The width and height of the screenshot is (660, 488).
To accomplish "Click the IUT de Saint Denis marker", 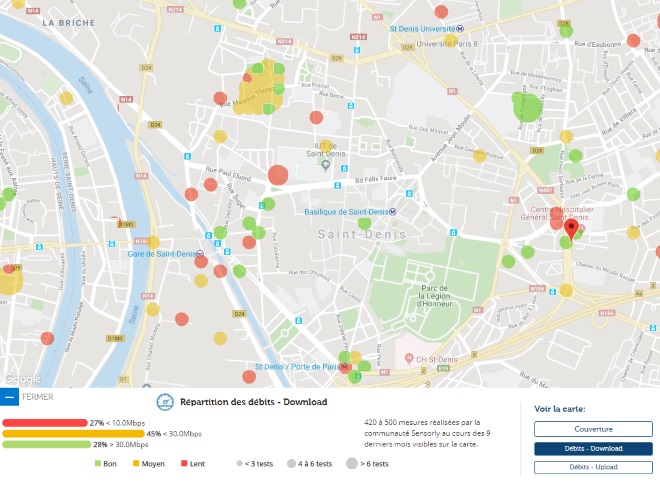I will [325, 165].
